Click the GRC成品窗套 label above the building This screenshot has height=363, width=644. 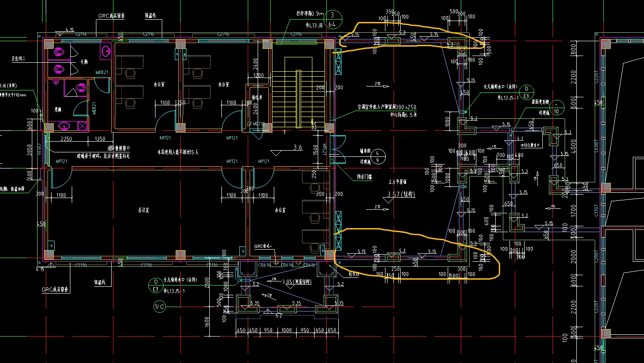(112, 15)
